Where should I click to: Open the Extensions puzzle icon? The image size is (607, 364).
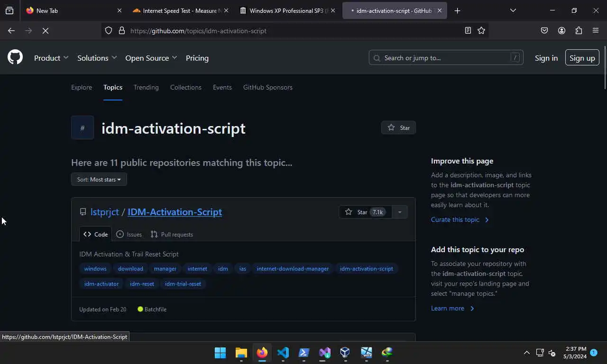[579, 31]
